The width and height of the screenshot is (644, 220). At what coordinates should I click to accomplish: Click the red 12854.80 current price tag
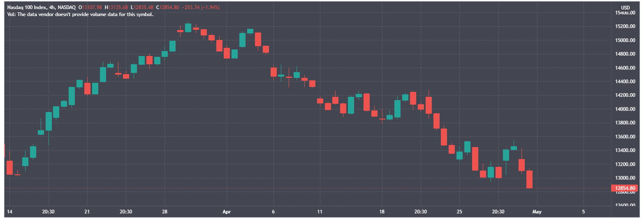(x=626, y=188)
